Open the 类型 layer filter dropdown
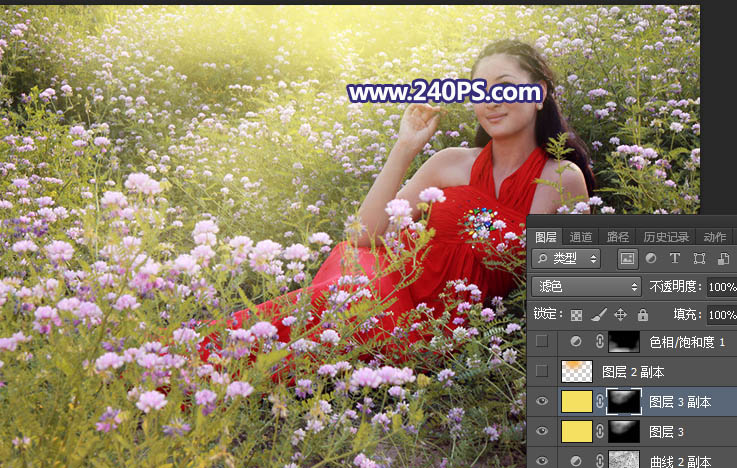Screen dimensions: 737x468 (566, 259)
